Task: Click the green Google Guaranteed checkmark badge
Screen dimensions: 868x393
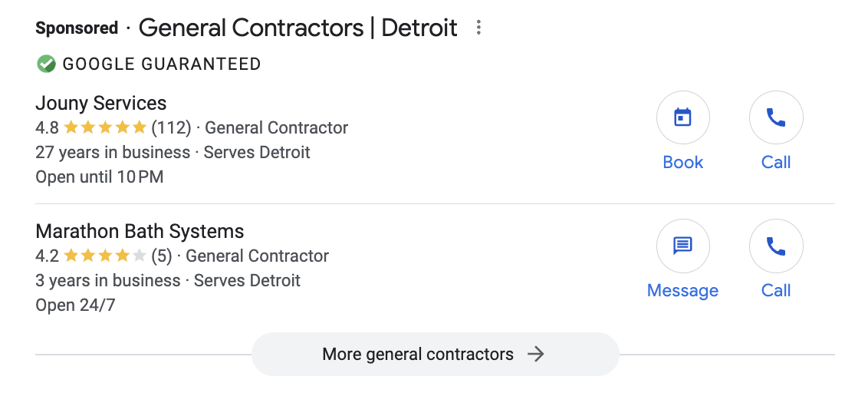Action: (46, 64)
